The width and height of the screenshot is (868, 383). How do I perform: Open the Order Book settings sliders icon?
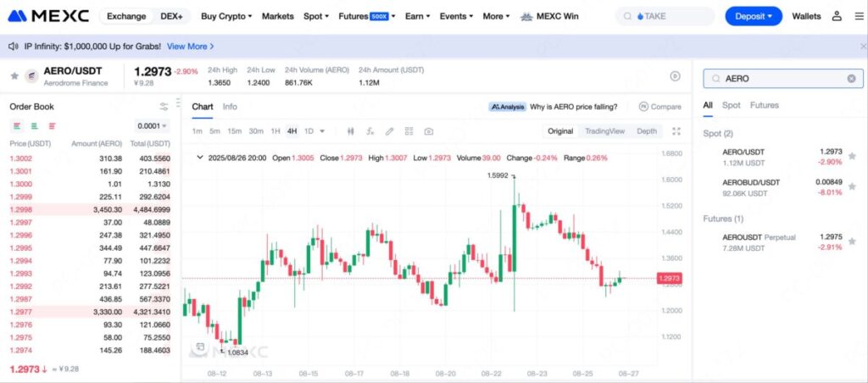click(x=164, y=106)
